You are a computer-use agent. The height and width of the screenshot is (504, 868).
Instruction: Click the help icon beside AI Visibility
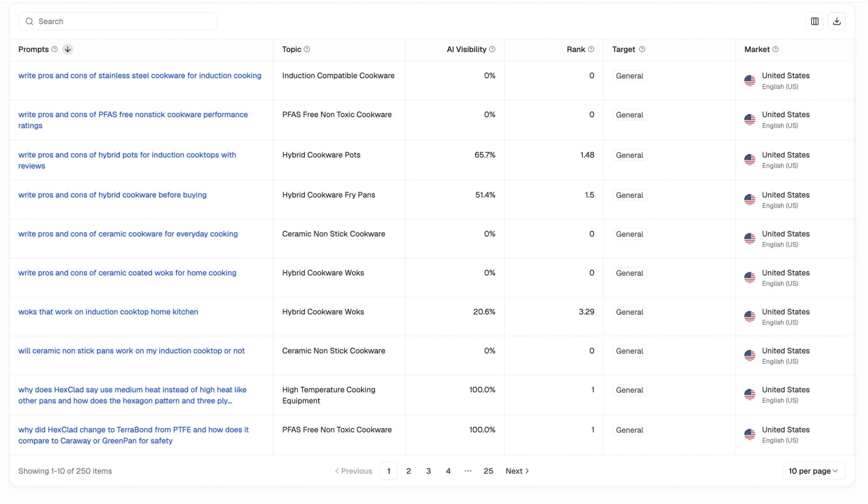[492, 49]
